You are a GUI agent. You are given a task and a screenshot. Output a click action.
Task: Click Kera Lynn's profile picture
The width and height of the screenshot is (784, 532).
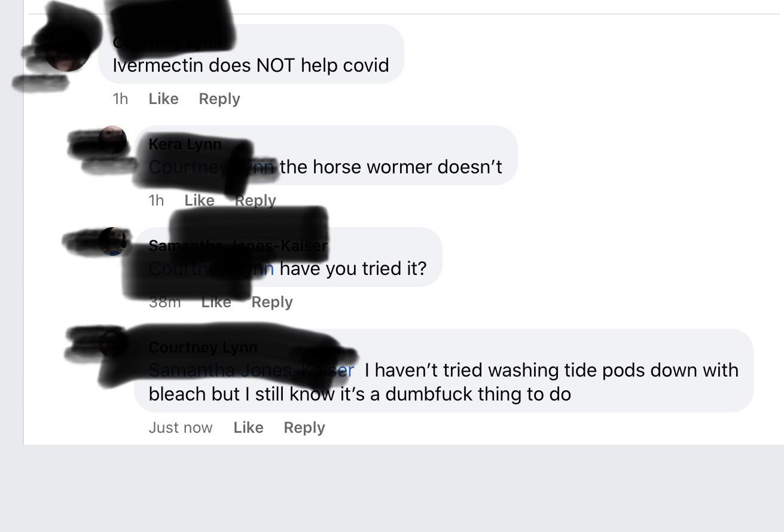pyautogui.click(x=112, y=140)
